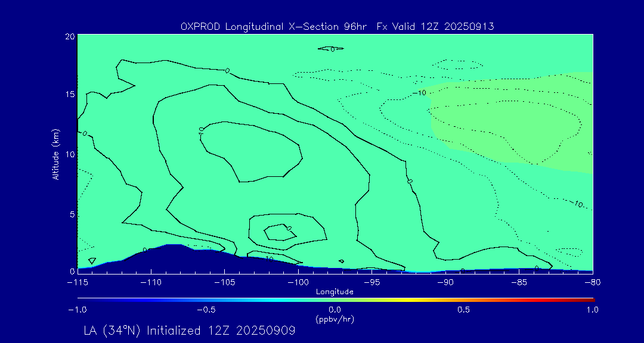Click the Altitude (km) y-axis label
Image resolution: width=644 pixels, height=343 pixels.
(x=56, y=154)
